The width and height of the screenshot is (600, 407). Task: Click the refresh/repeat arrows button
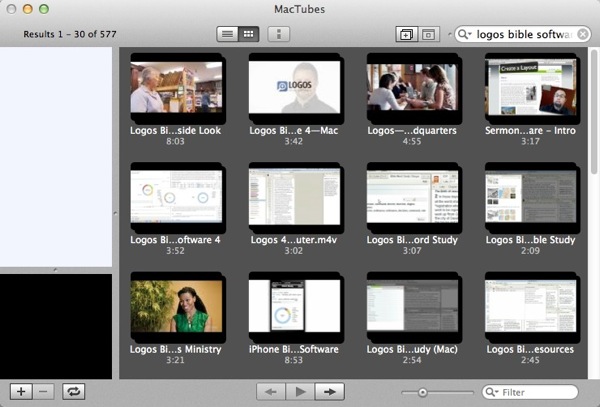73,391
